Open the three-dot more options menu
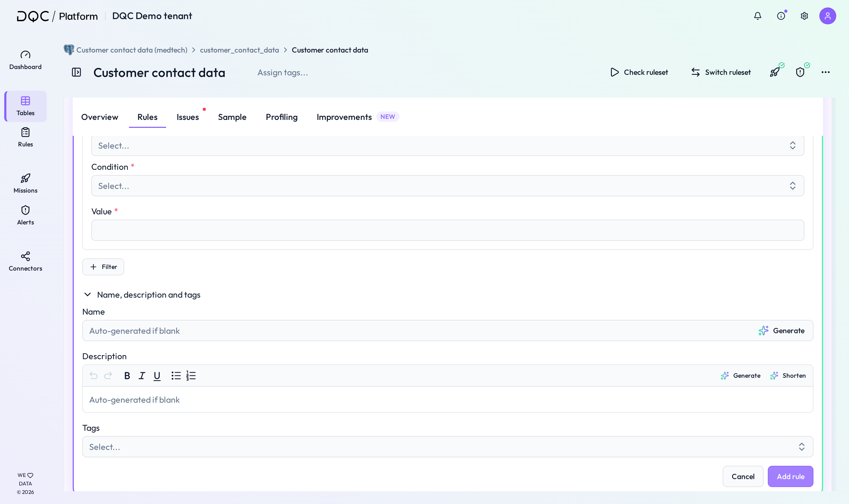This screenshot has height=504, width=849. coord(826,72)
